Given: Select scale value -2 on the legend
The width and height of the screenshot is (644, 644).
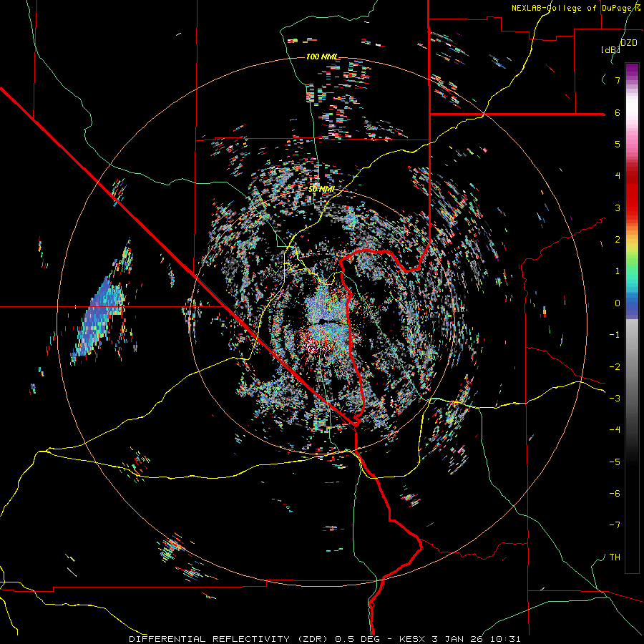Looking at the screenshot, I should point(615,367).
